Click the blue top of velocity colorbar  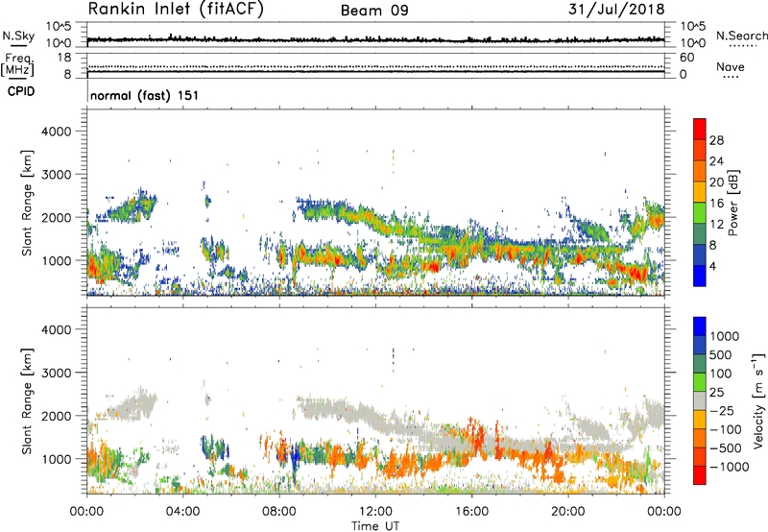(x=700, y=326)
